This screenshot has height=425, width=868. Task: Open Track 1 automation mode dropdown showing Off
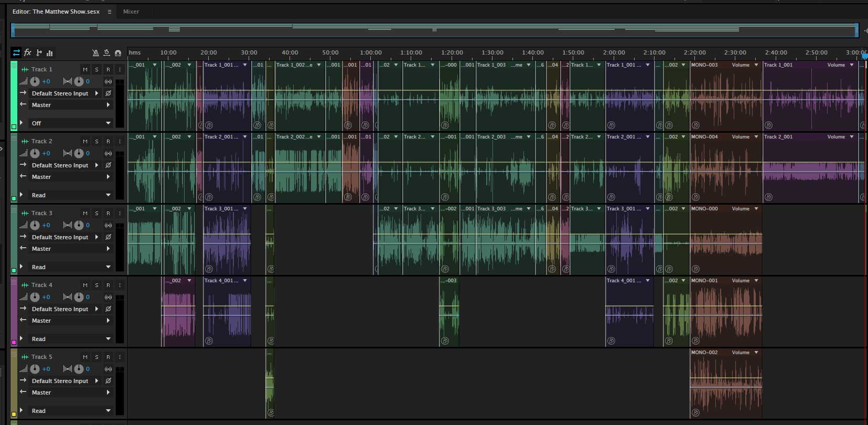(71, 123)
